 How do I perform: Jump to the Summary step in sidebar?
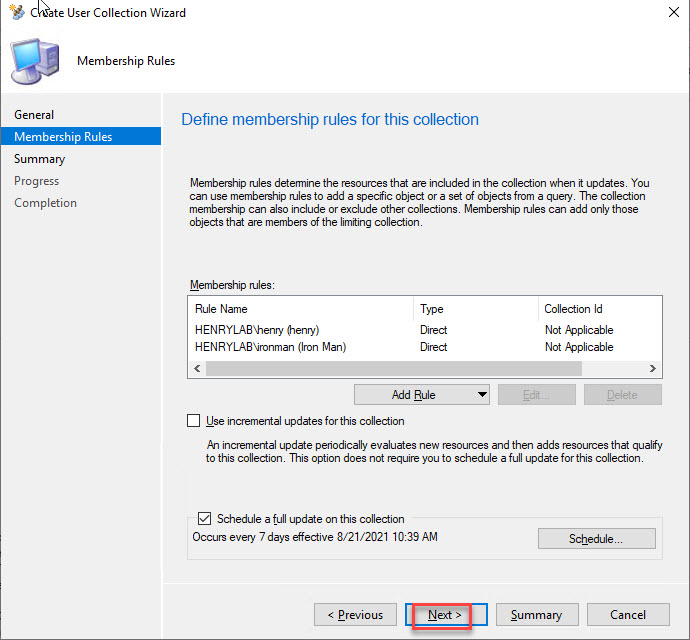click(x=39, y=159)
